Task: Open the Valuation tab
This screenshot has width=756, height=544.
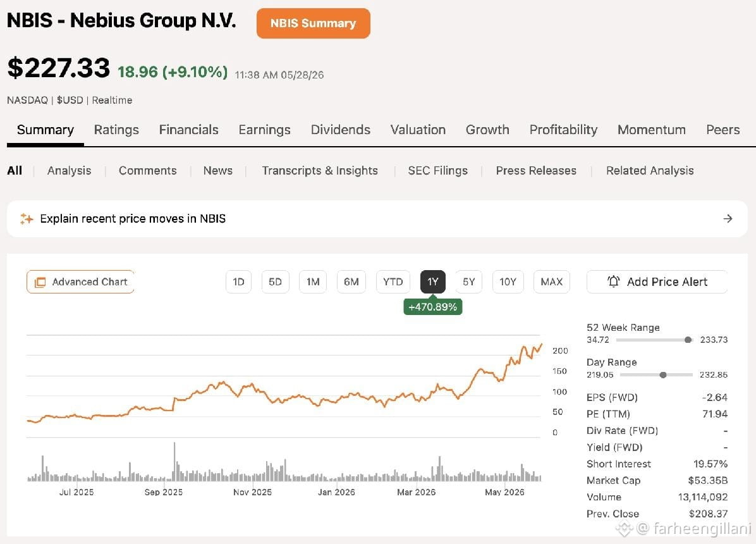Action: pos(418,130)
